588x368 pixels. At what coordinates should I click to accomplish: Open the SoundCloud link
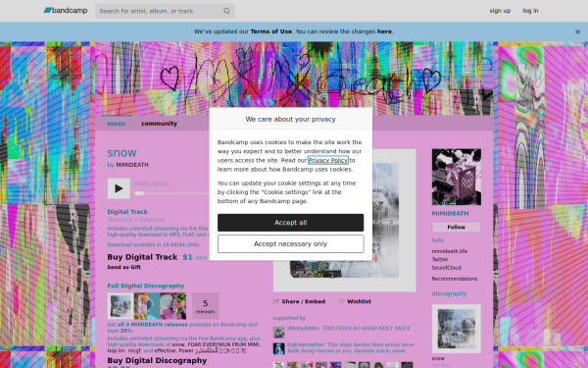[x=446, y=268]
